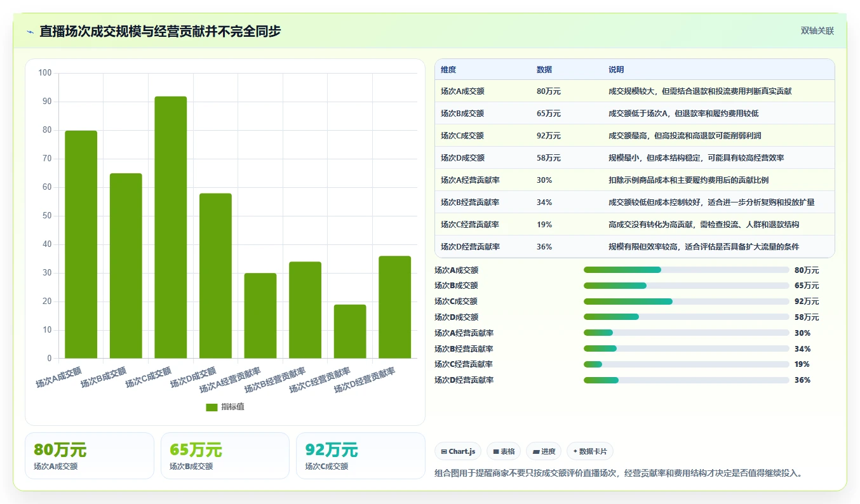Click the panel title 直播场次成交规模与经营贡献并不完全同步

[x=160, y=31]
